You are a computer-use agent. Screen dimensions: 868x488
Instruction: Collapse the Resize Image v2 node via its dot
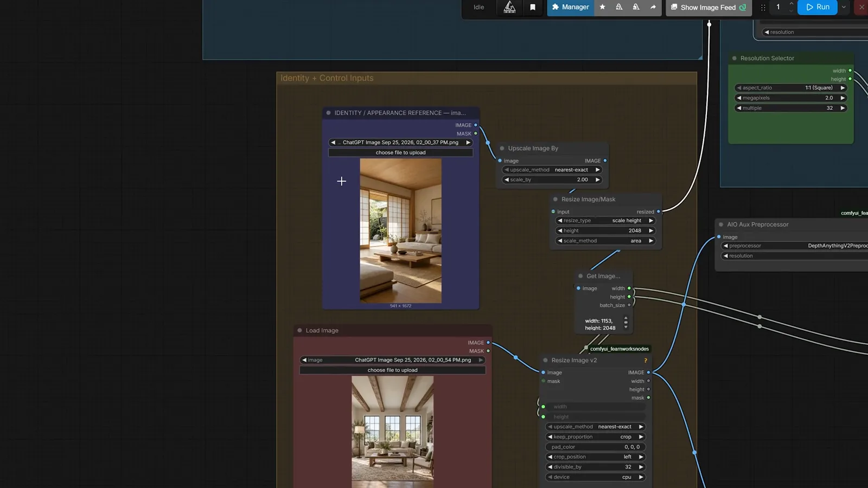tap(545, 361)
